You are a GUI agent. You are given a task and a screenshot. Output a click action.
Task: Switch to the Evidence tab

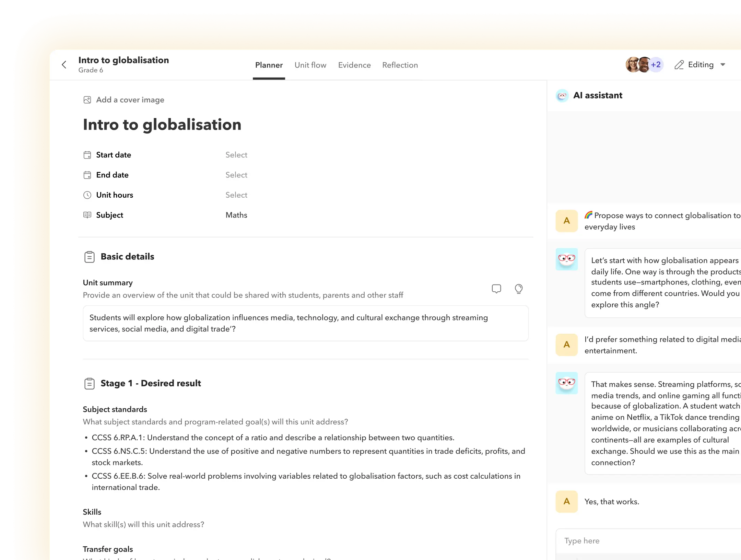coord(354,65)
